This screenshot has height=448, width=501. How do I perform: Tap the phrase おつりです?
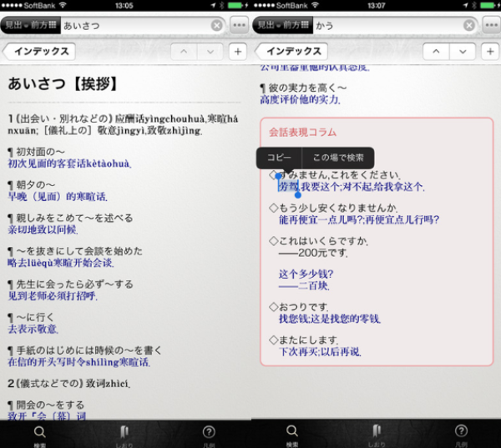[x=304, y=307]
